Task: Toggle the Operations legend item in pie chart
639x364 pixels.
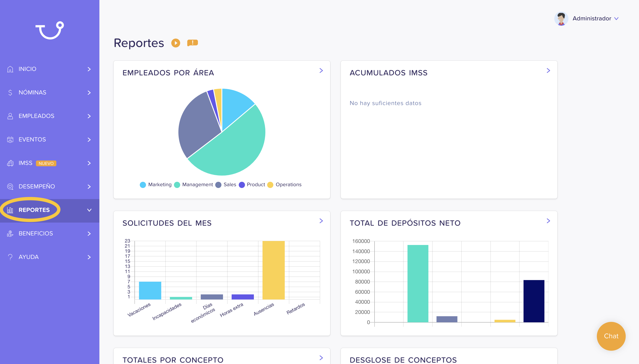Action: [284, 184]
